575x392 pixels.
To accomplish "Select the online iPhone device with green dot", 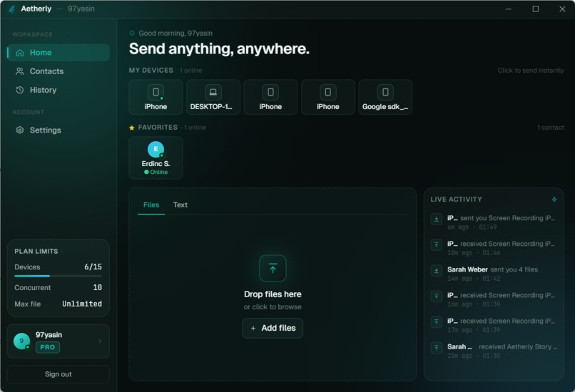I will pos(156,97).
